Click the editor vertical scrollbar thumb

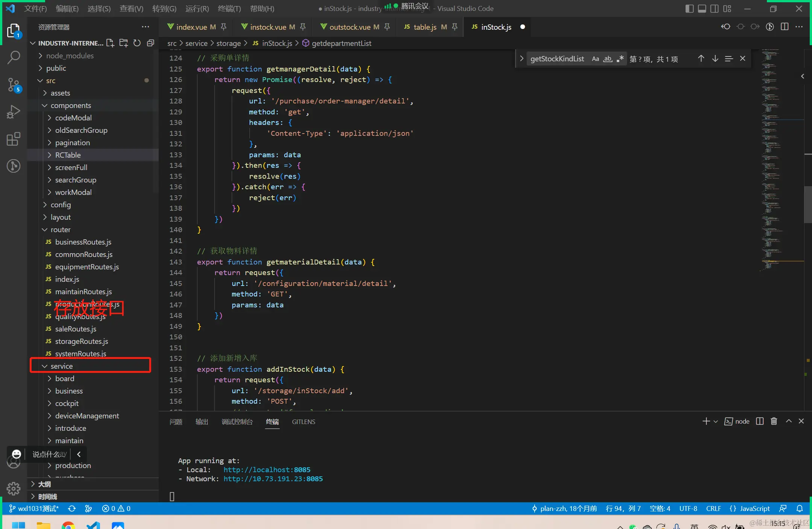[808, 204]
